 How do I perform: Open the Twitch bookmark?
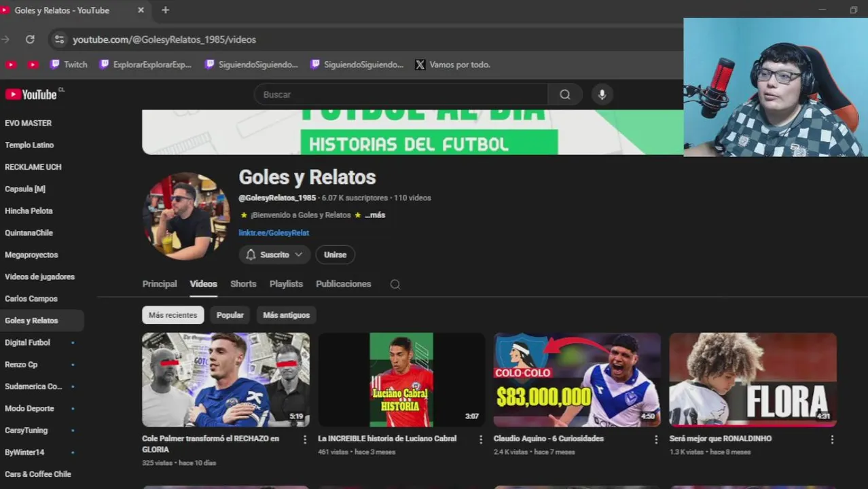click(69, 65)
